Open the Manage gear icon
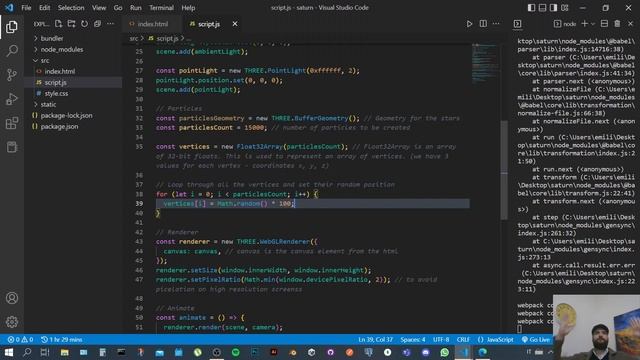The width and height of the screenshot is (640, 360). (x=12, y=322)
